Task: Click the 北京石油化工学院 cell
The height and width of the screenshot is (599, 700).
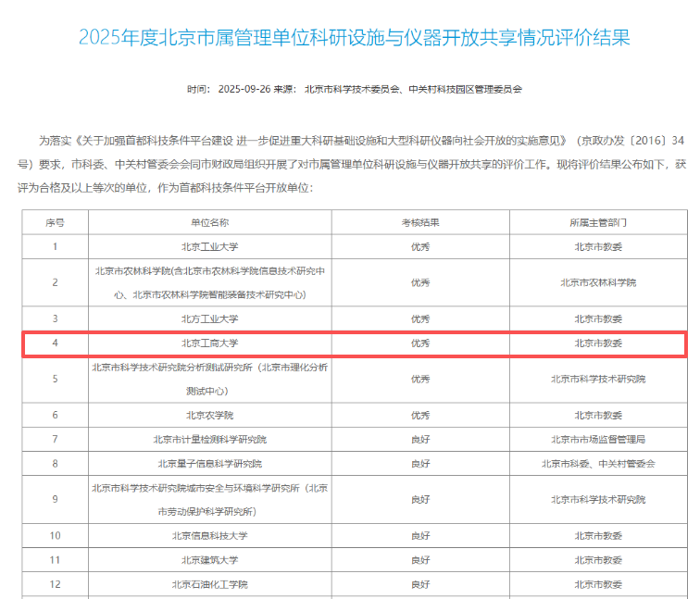Action: pyautogui.click(x=209, y=584)
